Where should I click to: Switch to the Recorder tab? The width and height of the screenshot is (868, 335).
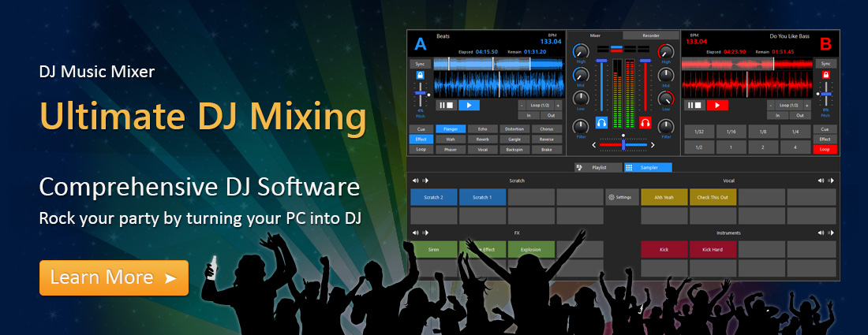coord(651,35)
